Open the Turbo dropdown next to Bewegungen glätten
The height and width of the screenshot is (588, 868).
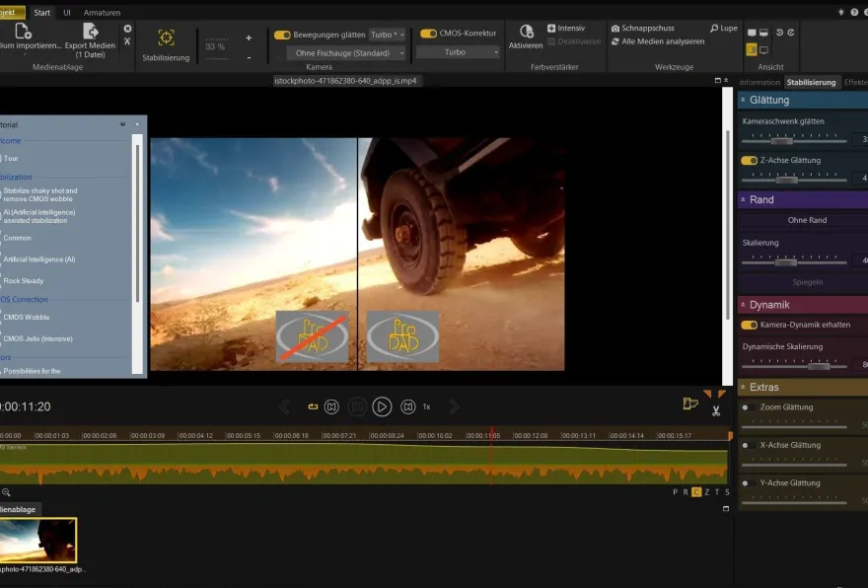(387, 35)
